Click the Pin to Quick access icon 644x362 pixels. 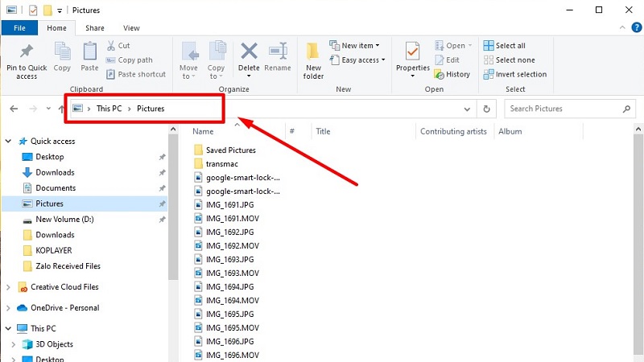(27, 51)
